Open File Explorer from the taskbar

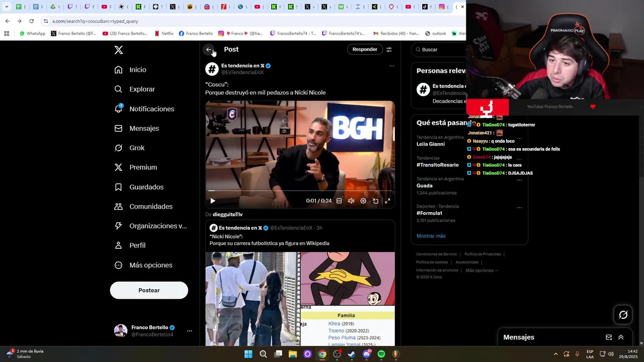[x=293, y=354]
